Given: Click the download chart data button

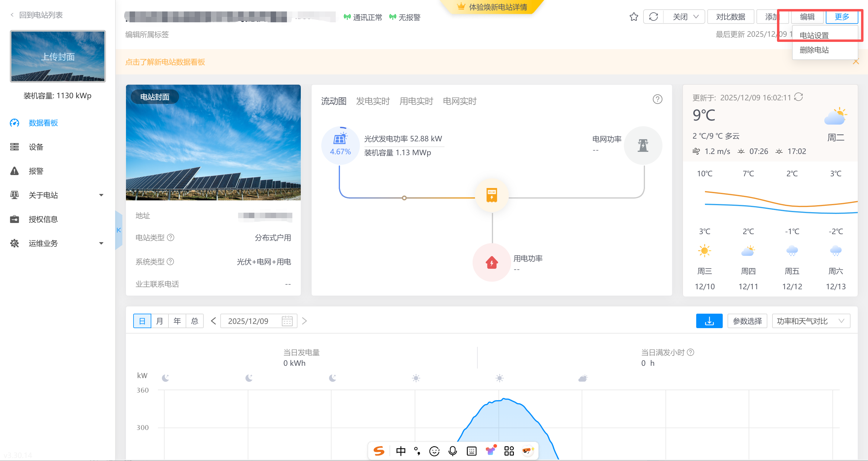Looking at the screenshot, I should 709,321.
